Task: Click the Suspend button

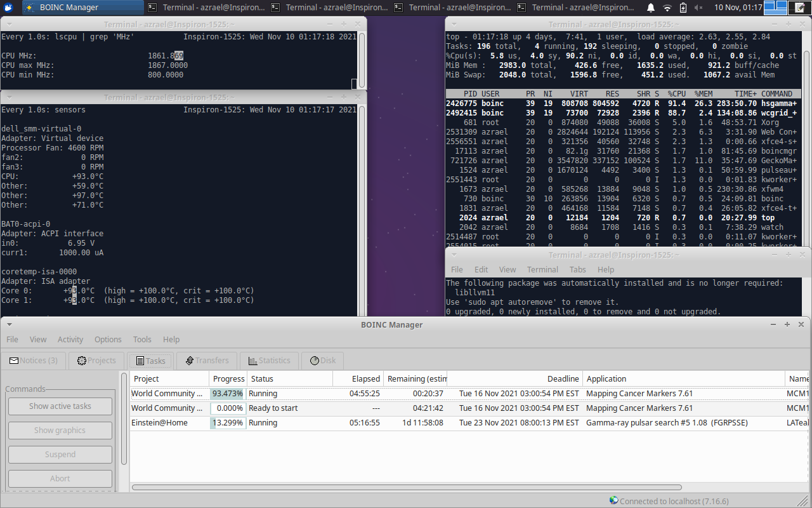Action: click(60, 455)
